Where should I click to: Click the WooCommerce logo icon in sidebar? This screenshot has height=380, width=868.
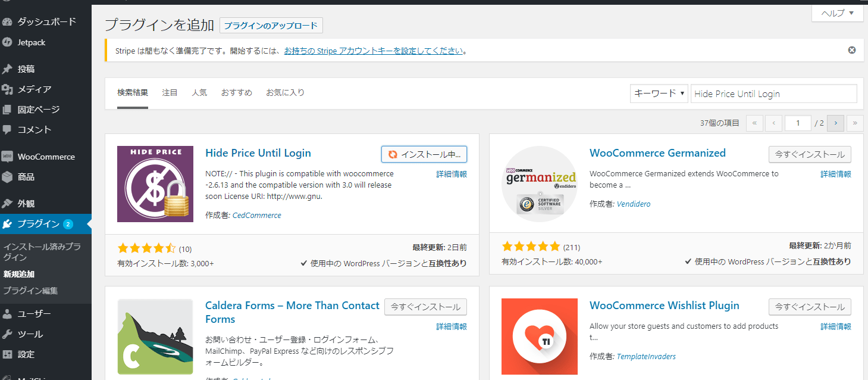click(x=7, y=157)
